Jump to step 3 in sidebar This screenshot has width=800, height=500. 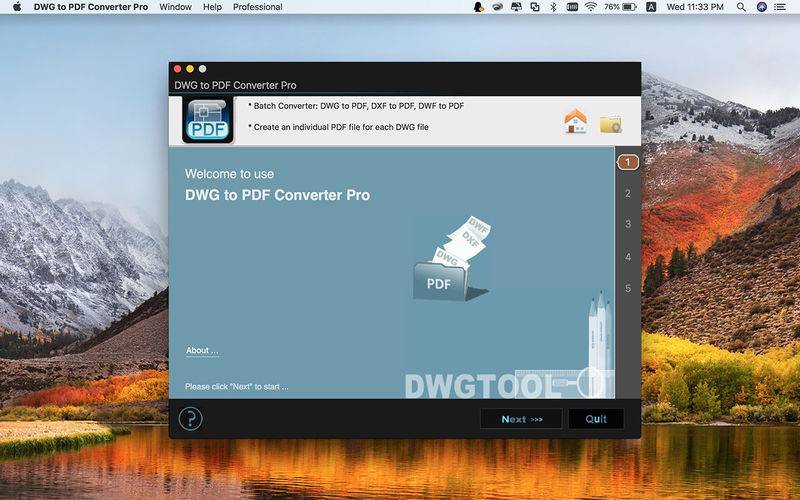coord(628,224)
